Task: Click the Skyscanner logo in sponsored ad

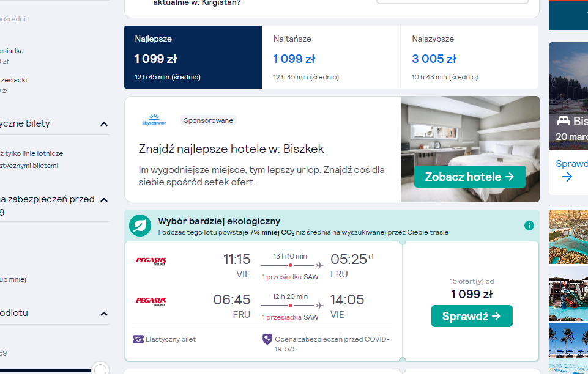Action: click(154, 120)
